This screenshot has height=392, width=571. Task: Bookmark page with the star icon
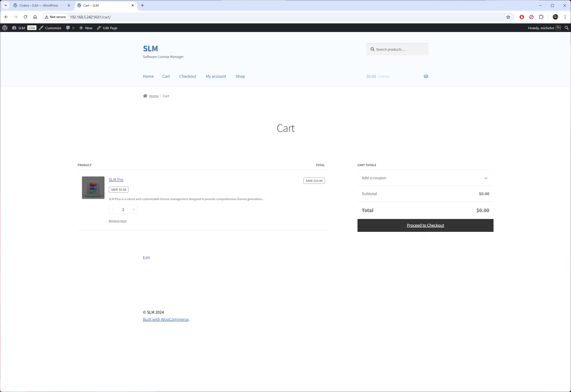pos(508,17)
